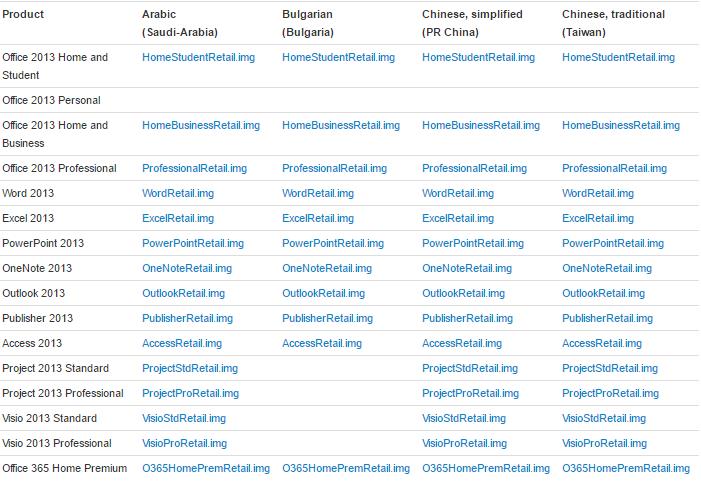
Task: Select ProjectProRetail.img in the Taiwan column
Action: (610, 394)
